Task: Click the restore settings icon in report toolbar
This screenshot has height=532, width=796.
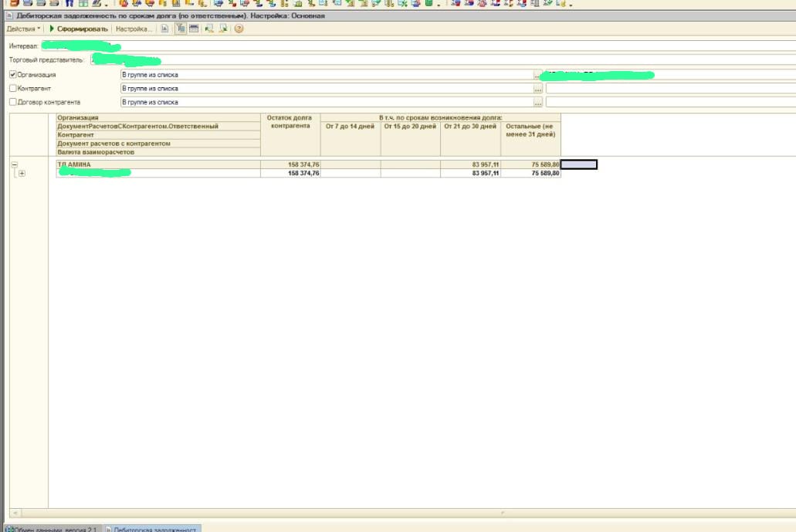Action: click(x=209, y=29)
